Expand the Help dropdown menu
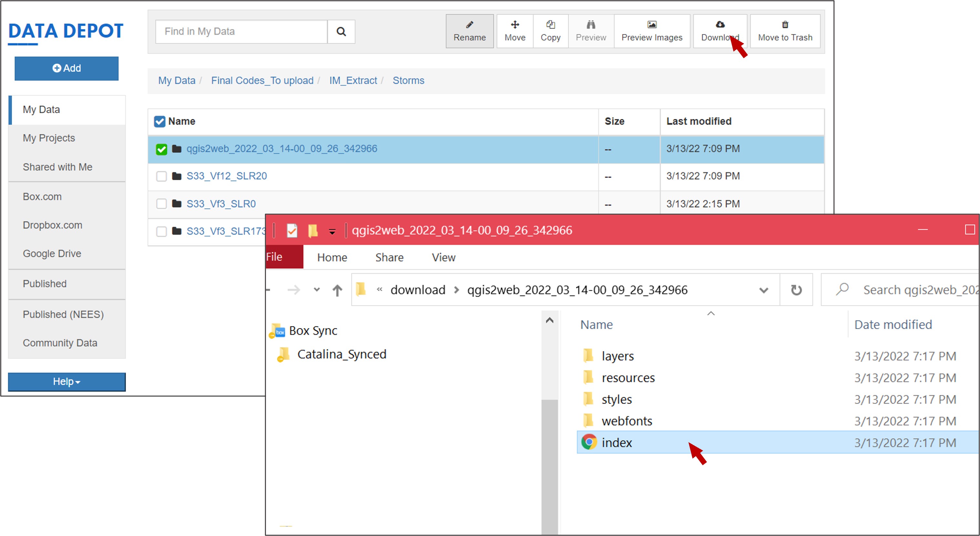980x536 pixels. click(x=66, y=381)
